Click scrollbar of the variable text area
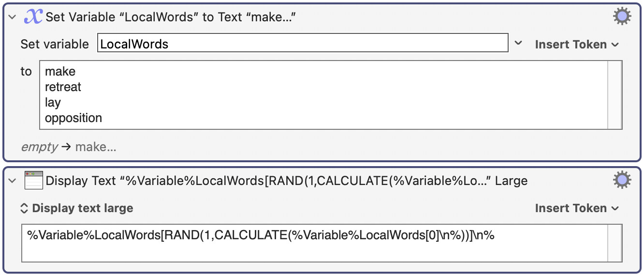Image resolution: width=644 pixels, height=278 pixels. coord(615,95)
